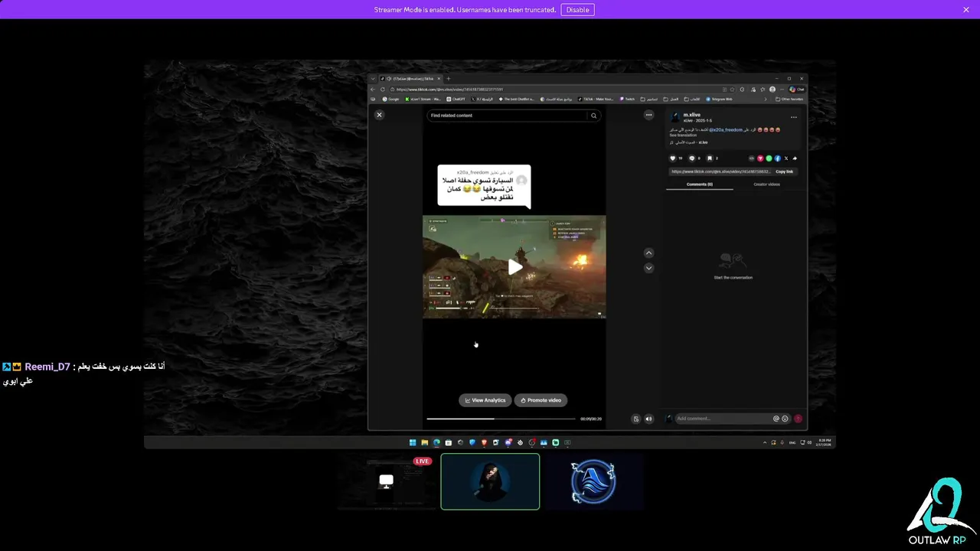Open Windows Start menu in the shared screen
This screenshot has height=551, width=980.
pos(413,442)
